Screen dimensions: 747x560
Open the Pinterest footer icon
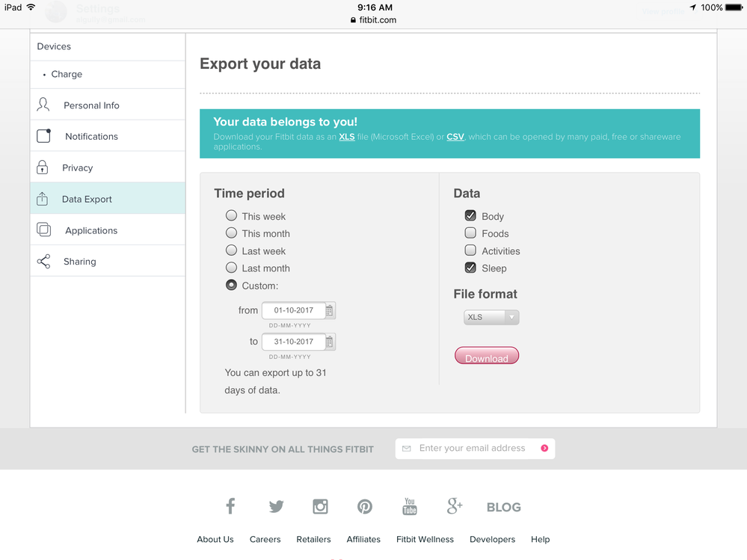(x=364, y=506)
